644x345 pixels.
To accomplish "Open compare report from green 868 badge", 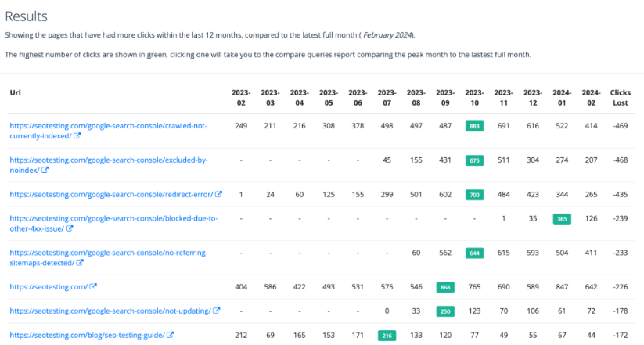I will point(445,287).
